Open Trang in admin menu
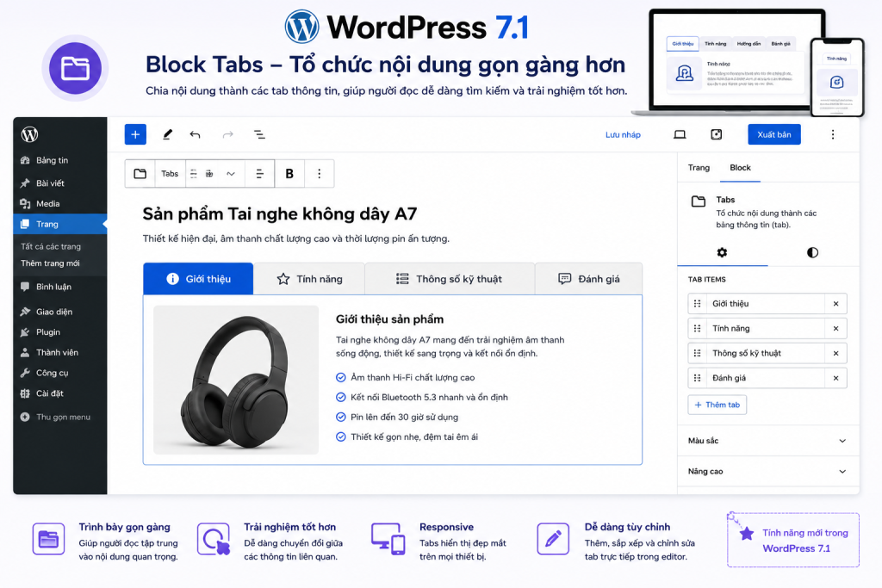The width and height of the screenshot is (882, 588). pos(59,224)
